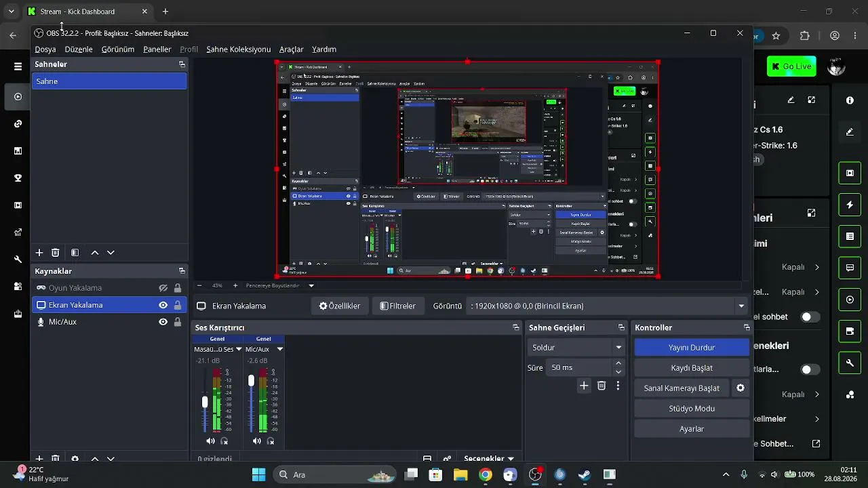Open the lightning bolt panel in Kick sidebar
The image size is (868, 488).
(x=850, y=205)
